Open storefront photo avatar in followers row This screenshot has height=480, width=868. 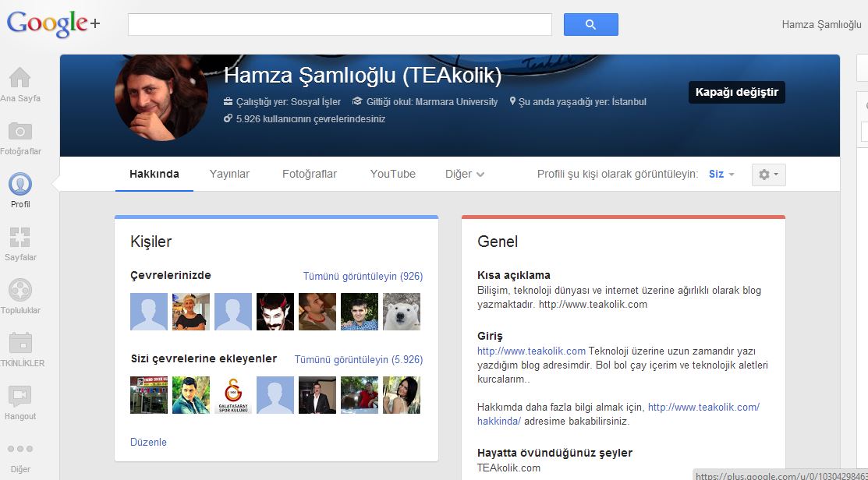coord(149,395)
